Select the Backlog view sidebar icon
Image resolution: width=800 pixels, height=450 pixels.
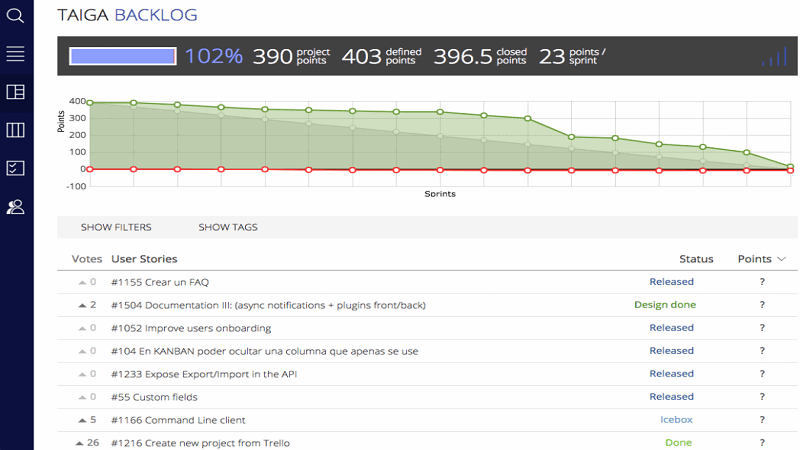15,92
